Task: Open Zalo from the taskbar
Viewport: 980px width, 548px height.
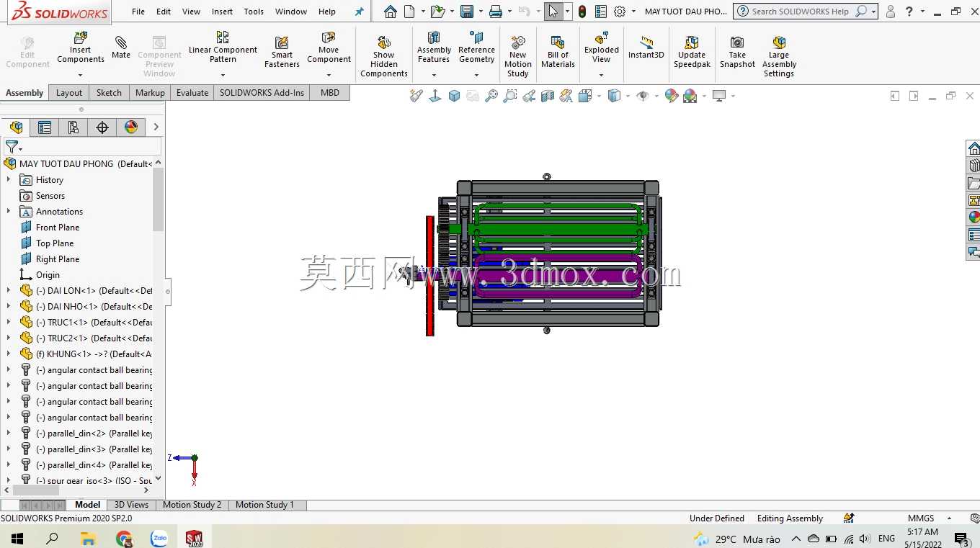Action: (x=159, y=539)
